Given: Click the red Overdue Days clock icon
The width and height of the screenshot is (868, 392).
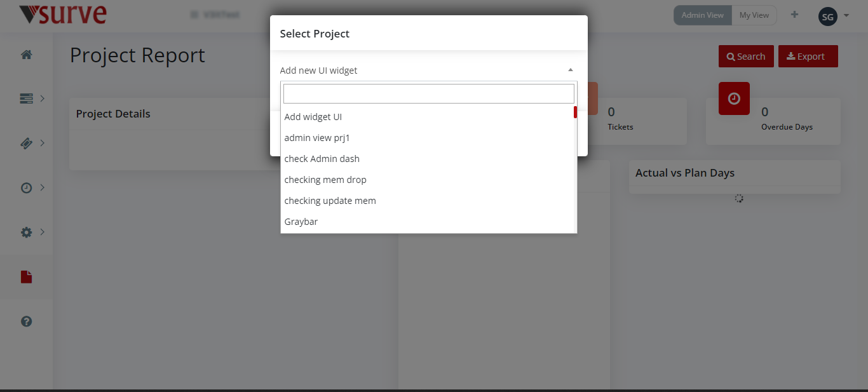Looking at the screenshot, I should tap(734, 98).
